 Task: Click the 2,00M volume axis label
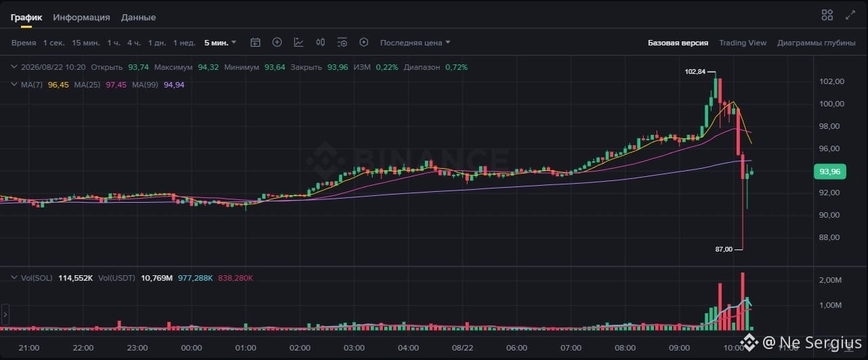click(831, 280)
